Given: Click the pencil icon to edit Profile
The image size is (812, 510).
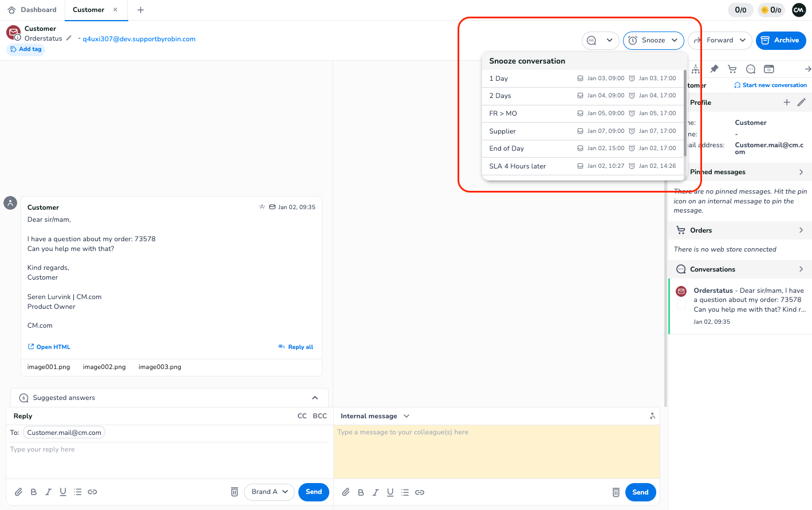Looking at the screenshot, I should point(801,102).
